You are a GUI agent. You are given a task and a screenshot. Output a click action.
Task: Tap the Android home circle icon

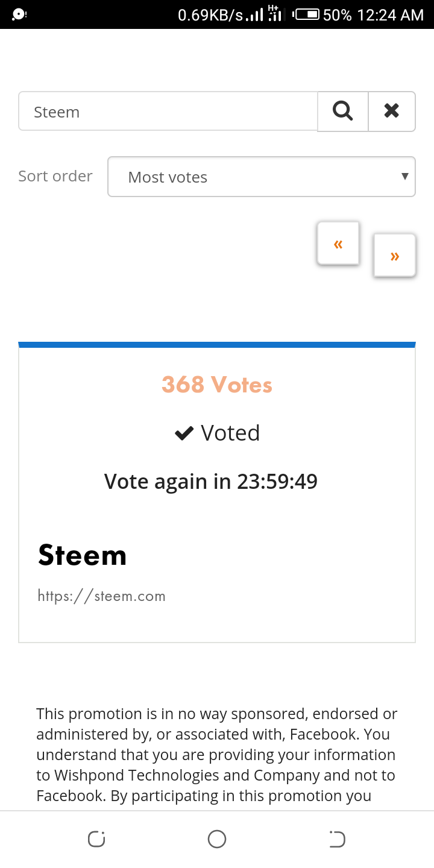217,839
